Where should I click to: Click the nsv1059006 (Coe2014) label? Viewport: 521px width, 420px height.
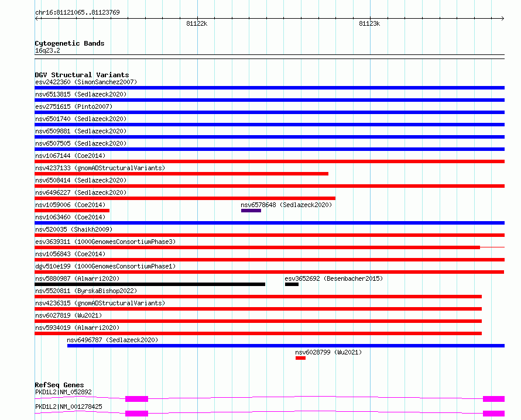tap(70, 205)
